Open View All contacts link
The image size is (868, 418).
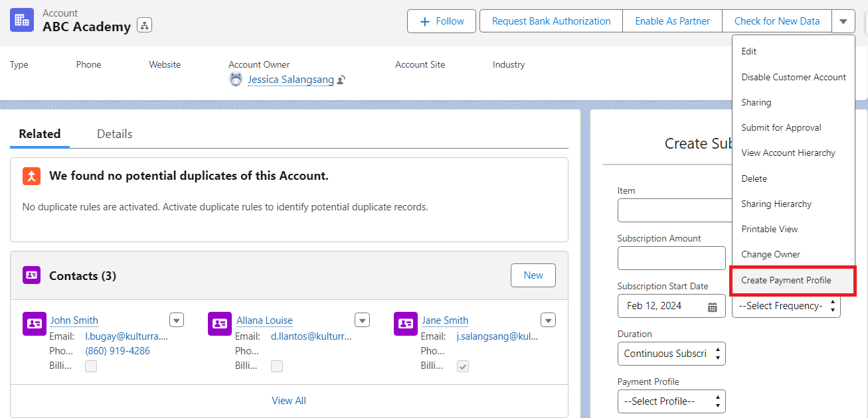point(289,401)
